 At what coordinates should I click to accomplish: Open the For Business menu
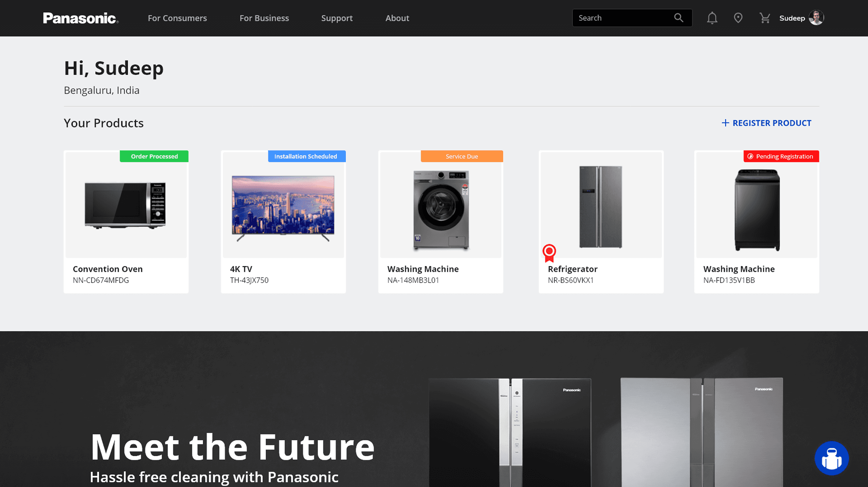click(x=264, y=18)
